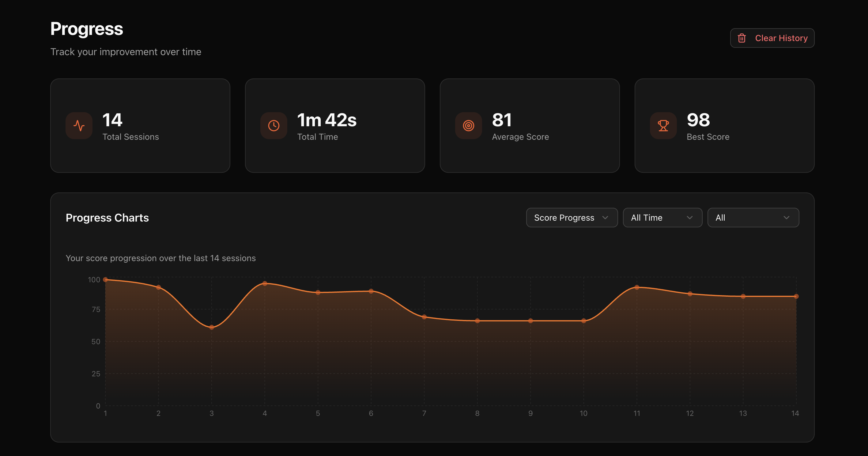Click the trophy icon on Best Score card
868x456 pixels.
coord(663,125)
